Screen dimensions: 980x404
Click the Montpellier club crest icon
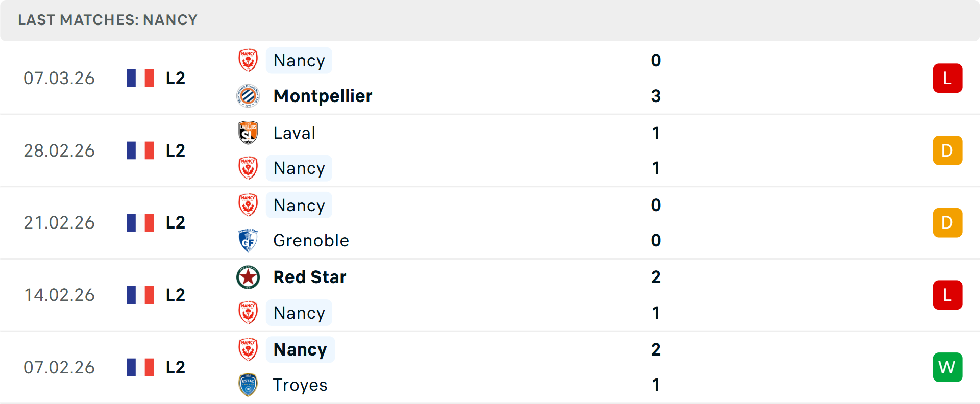248,96
